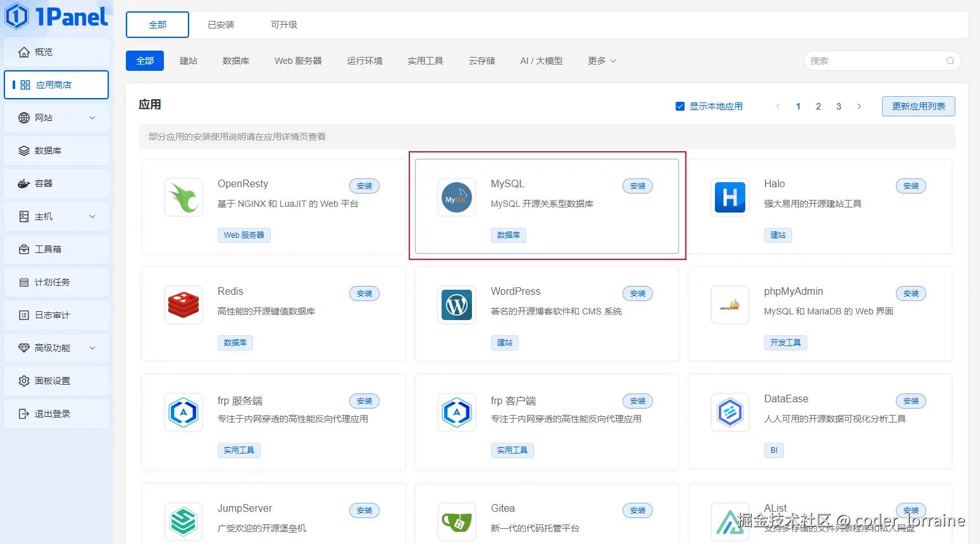The image size is (980, 544).
Task: Click the WordPress app logo
Action: coord(457,305)
